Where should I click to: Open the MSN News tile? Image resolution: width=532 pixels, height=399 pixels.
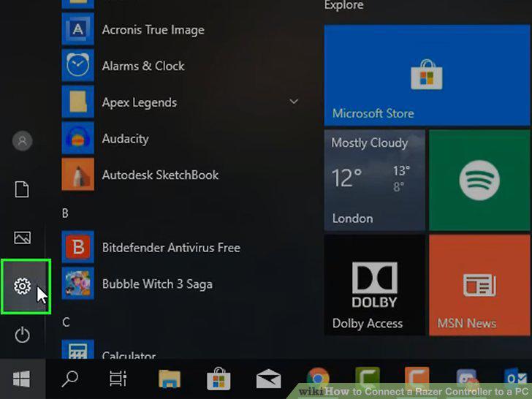coord(479,285)
